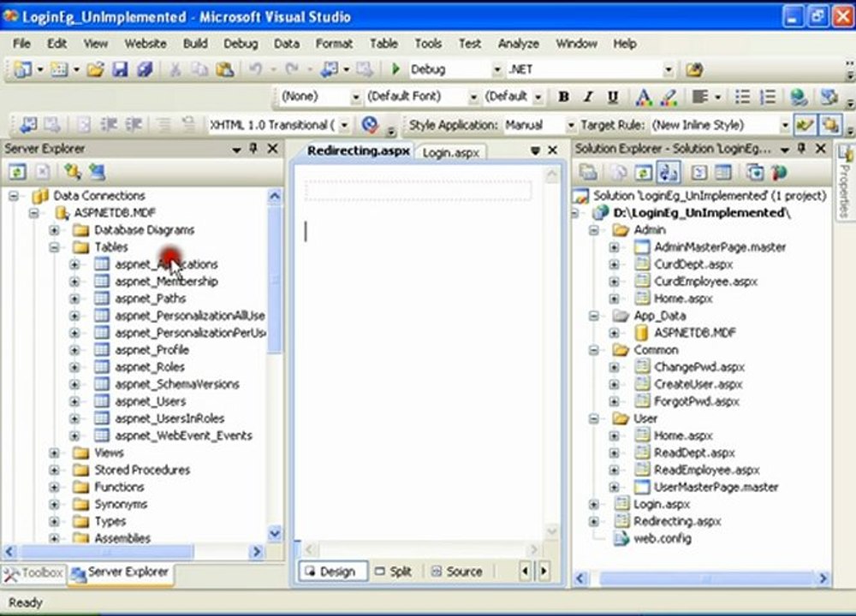The image size is (856, 616).
Task: Click the foreground color A icon
Action: click(x=644, y=98)
